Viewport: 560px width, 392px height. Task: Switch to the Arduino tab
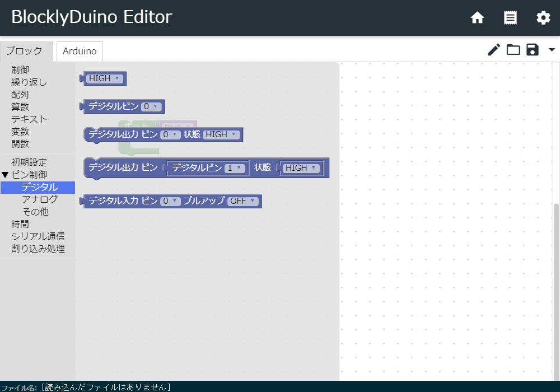coord(80,51)
